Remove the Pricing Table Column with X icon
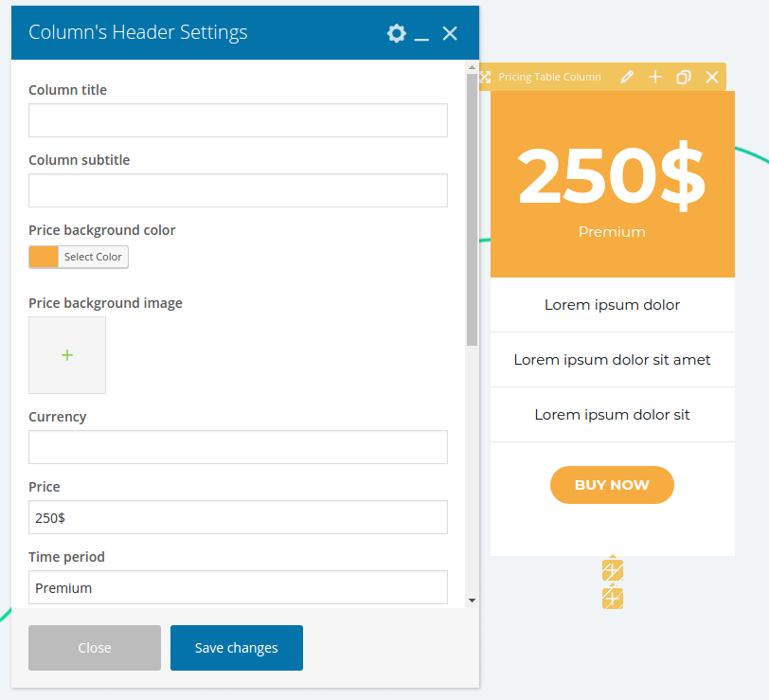Screen dimensions: 769x700 pyautogui.click(x=712, y=77)
